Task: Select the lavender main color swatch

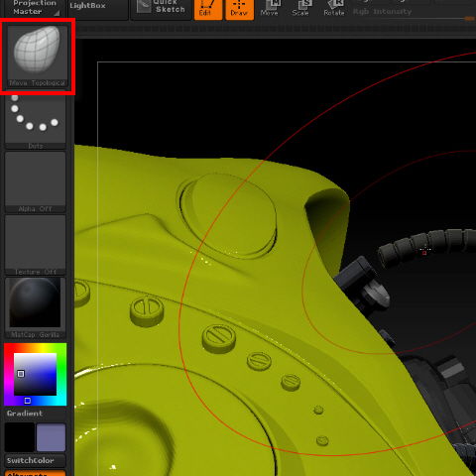Action: [51, 437]
